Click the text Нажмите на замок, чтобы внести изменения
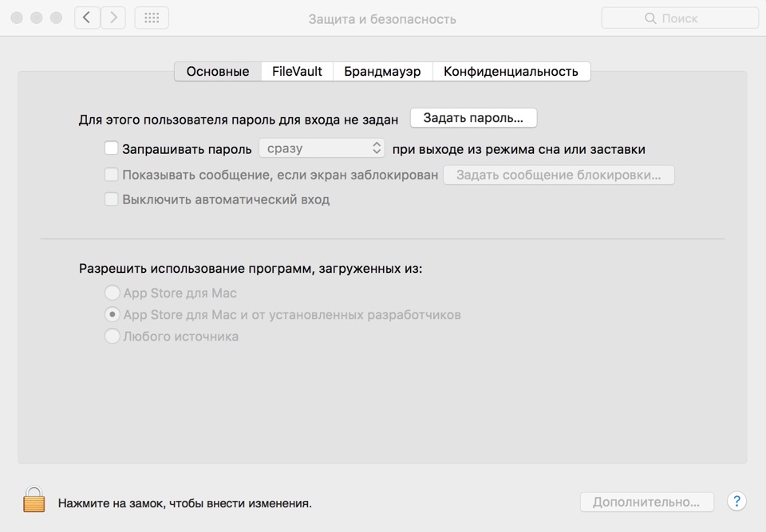766x532 pixels. [184, 503]
